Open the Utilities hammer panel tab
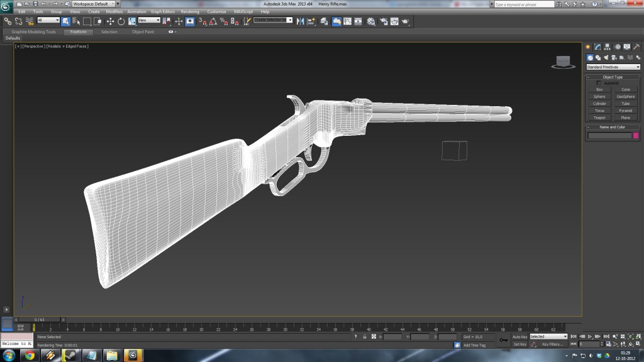644x362 pixels. [x=638, y=47]
